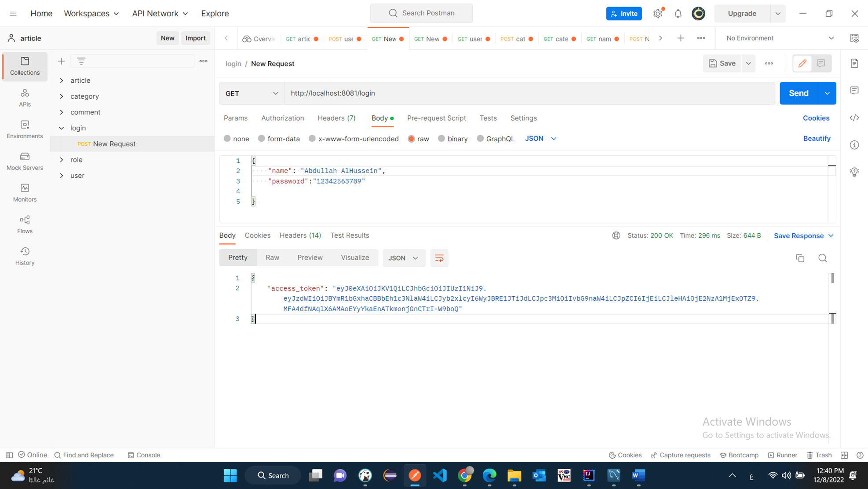Screen dimensions: 868x489
Task: Open the request info icon
Action: click(x=854, y=145)
